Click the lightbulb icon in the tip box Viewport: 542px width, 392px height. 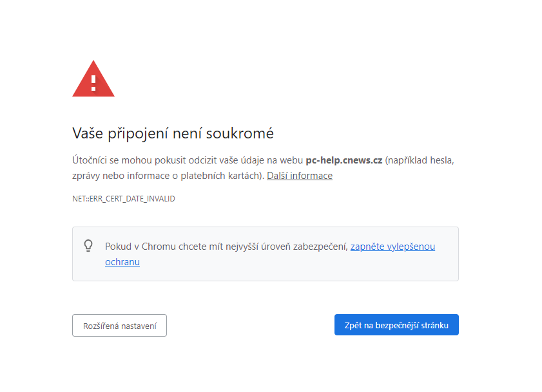pyautogui.click(x=89, y=245)
